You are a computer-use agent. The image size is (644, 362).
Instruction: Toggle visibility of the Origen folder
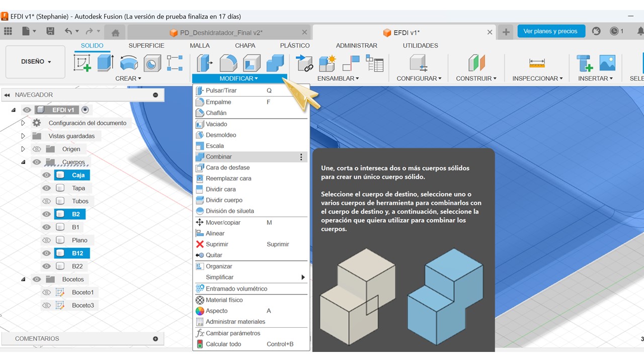(36, 149)
